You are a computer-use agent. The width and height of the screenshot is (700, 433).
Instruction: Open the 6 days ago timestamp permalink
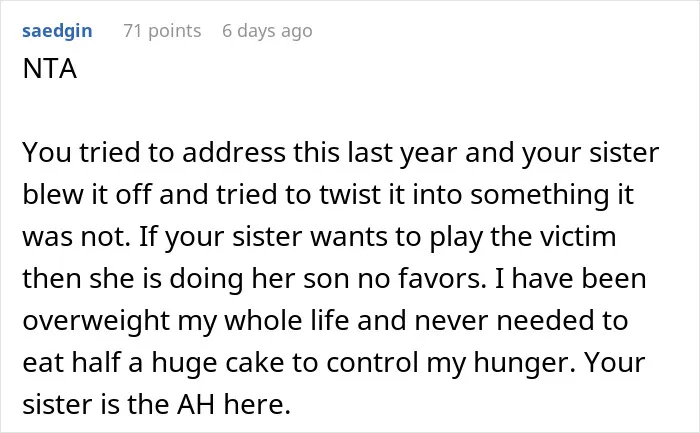click(x=267, y=31)
